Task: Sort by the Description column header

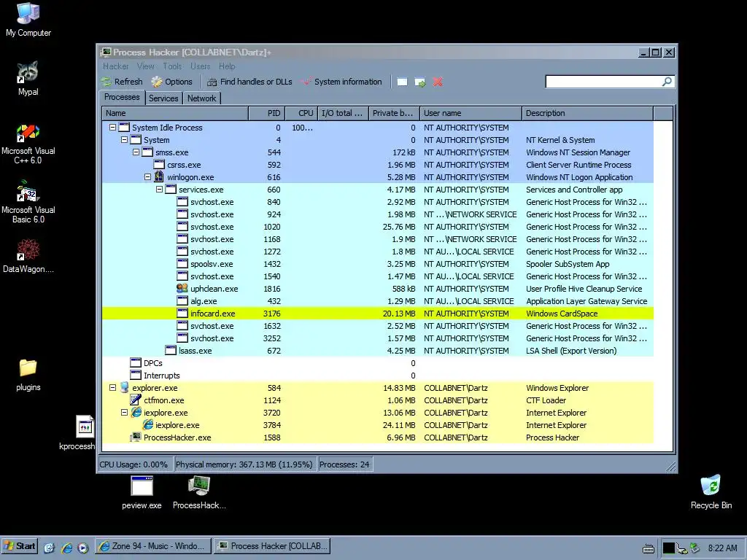Action: click(x=587, y=113)
